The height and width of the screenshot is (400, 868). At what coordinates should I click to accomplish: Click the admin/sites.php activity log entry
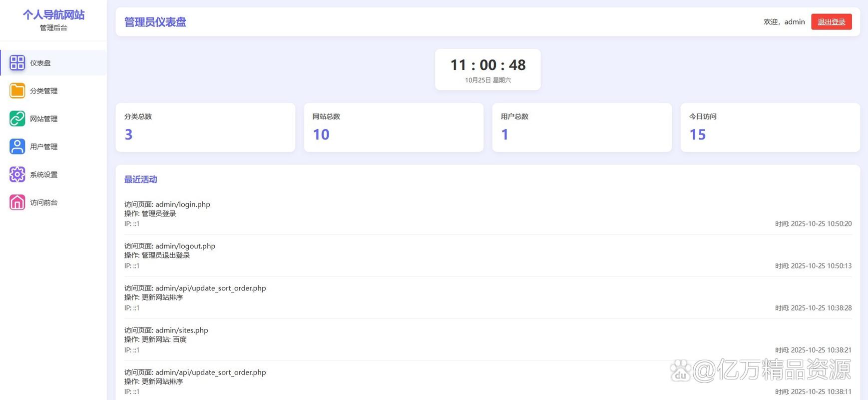point(487,339)
